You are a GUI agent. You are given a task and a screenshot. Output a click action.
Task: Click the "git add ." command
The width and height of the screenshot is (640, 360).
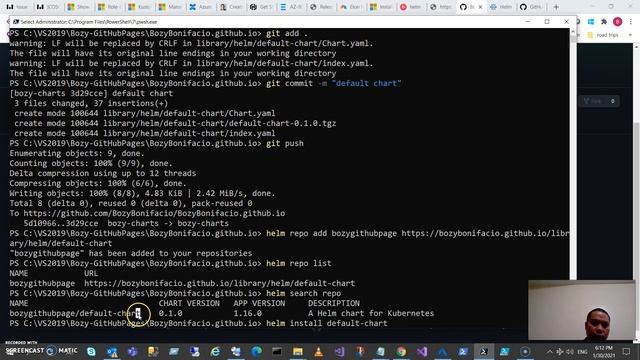coord(287,33)
